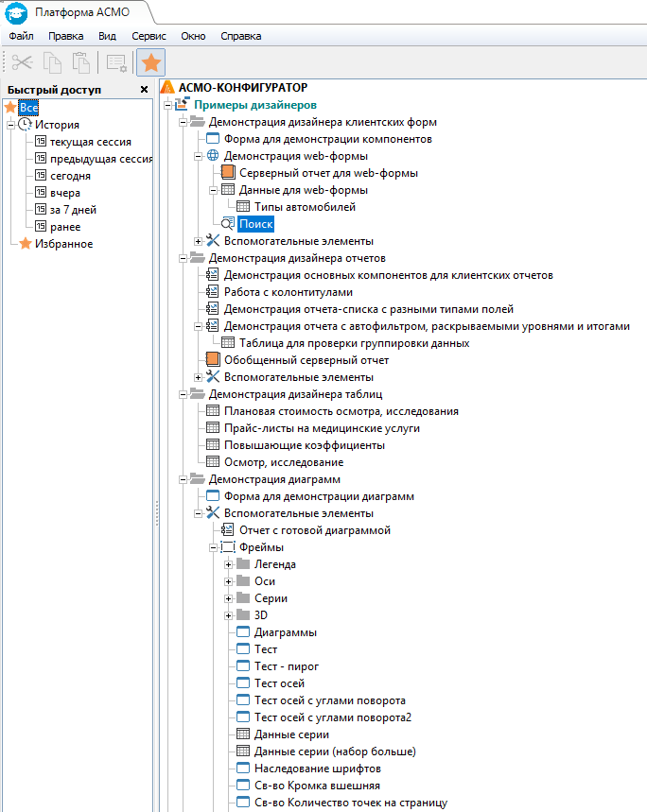Select ранее history entry
This screenshot has height=812, width=647.
point(65,227)
